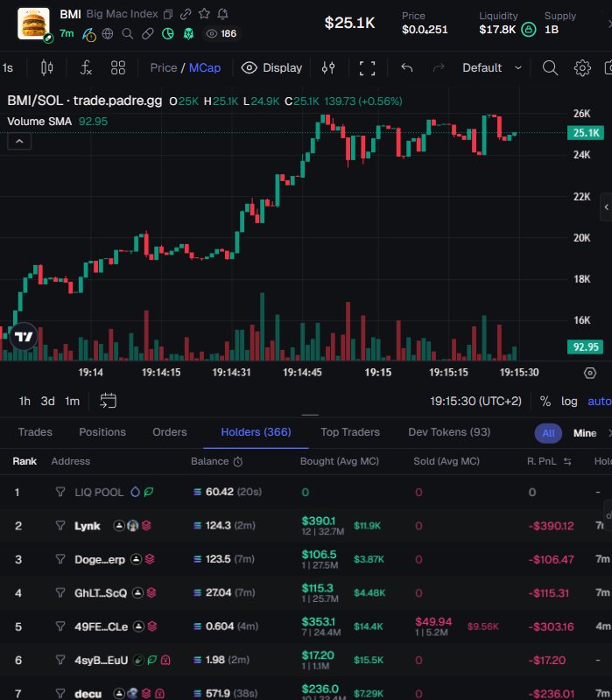
Task: Open the 1s chart interval selector
Action: [8, 68]
